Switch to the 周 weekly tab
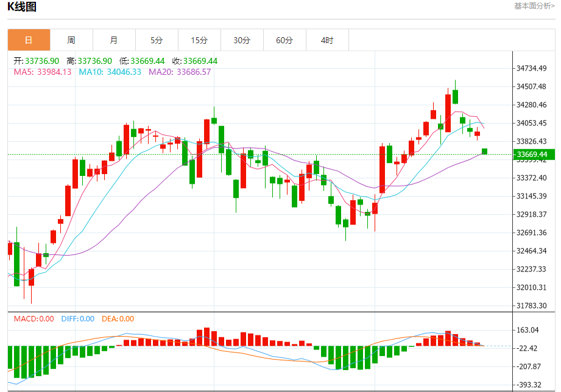Screen dimensions: 561x392 (x=71, y=40)
